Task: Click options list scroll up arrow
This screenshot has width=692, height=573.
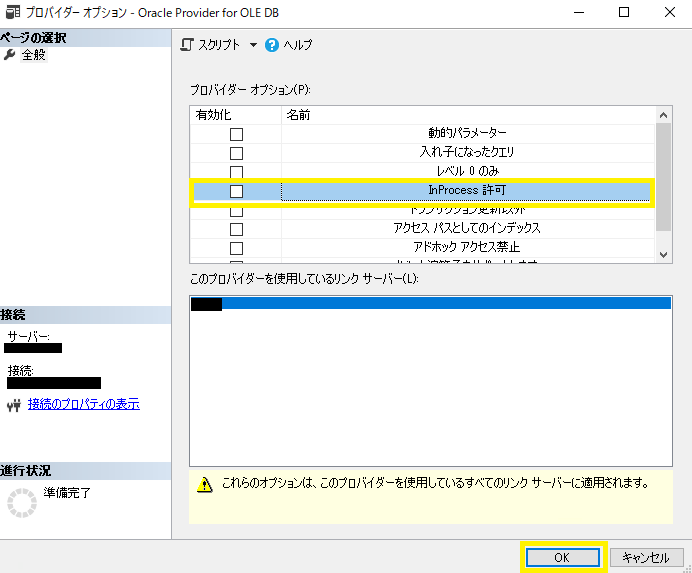Action: pos(663,115)
